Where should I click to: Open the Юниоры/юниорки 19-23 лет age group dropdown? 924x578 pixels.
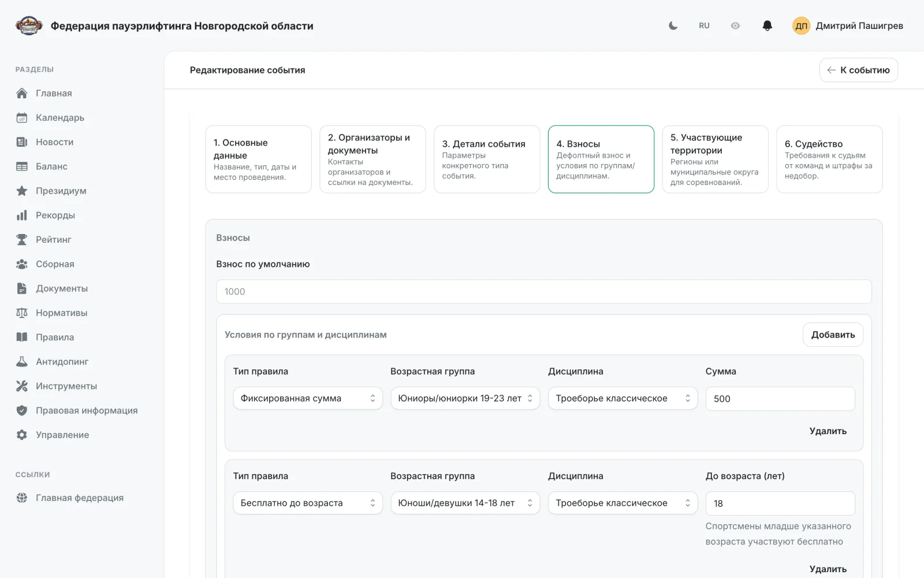pos(465,398)
